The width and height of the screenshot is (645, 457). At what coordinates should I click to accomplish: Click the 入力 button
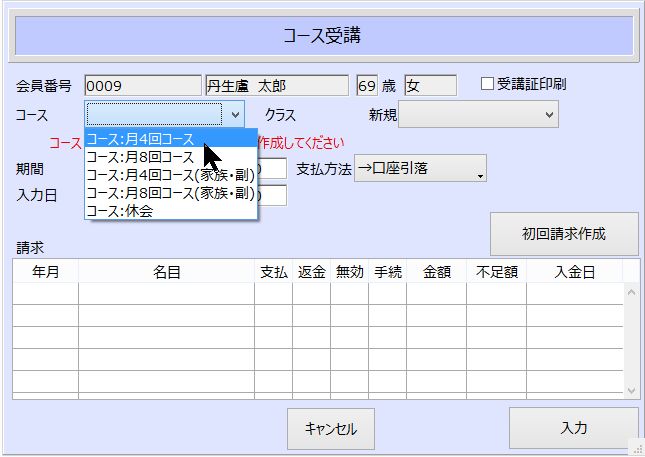coord(573,428)
